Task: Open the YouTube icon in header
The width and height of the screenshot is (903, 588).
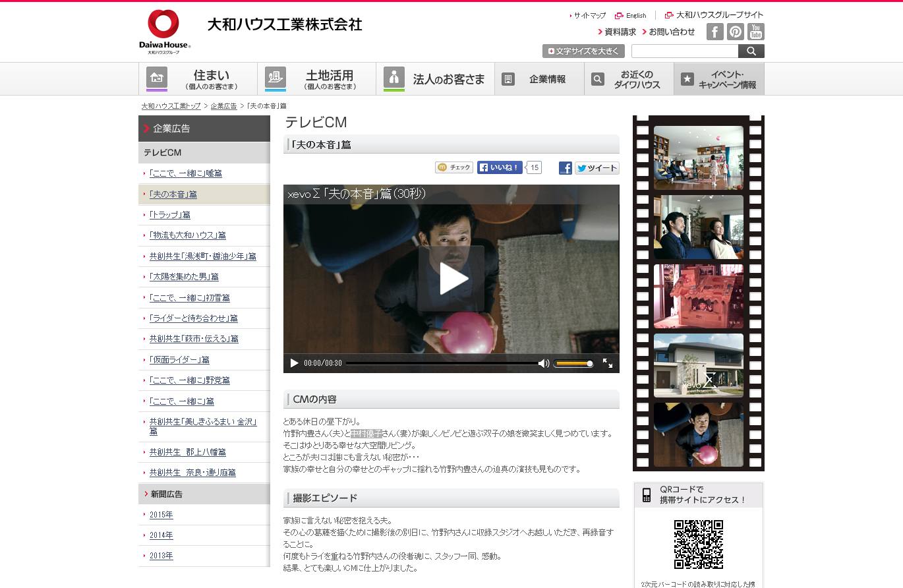Action: 756,32
